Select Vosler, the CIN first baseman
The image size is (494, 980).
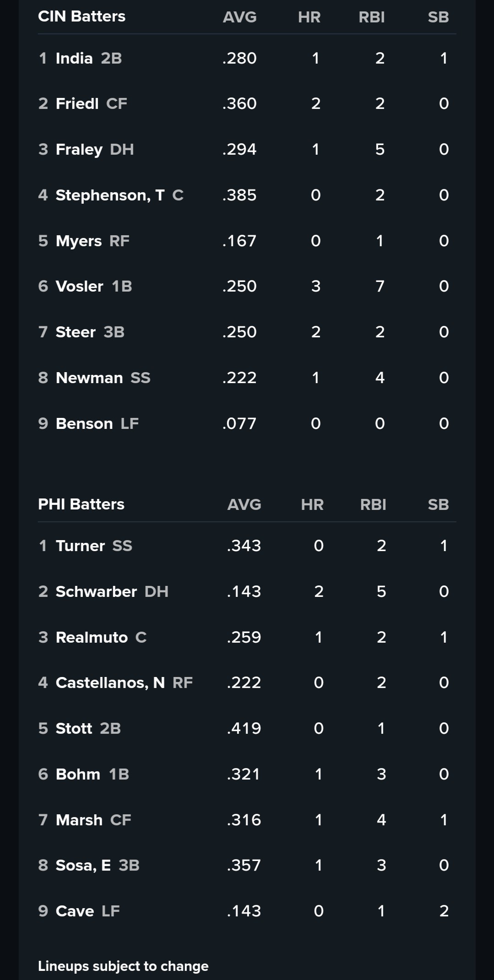pos(79,287)
